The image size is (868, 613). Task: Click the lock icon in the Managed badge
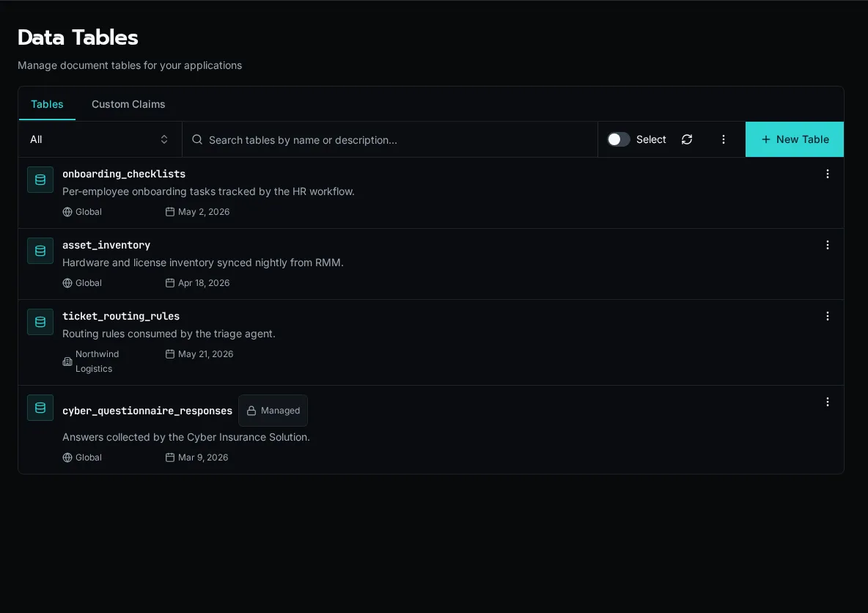click(251, 411)
